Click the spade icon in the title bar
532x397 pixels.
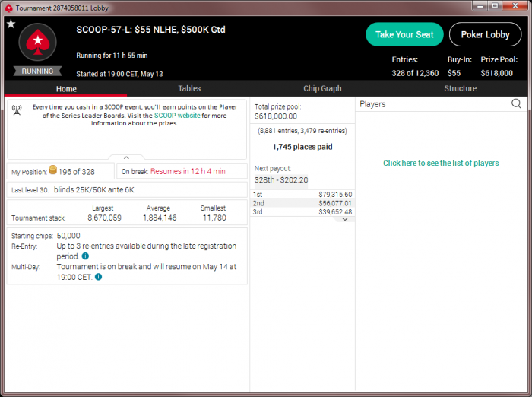pyautogui.click(x=8, y=8)
